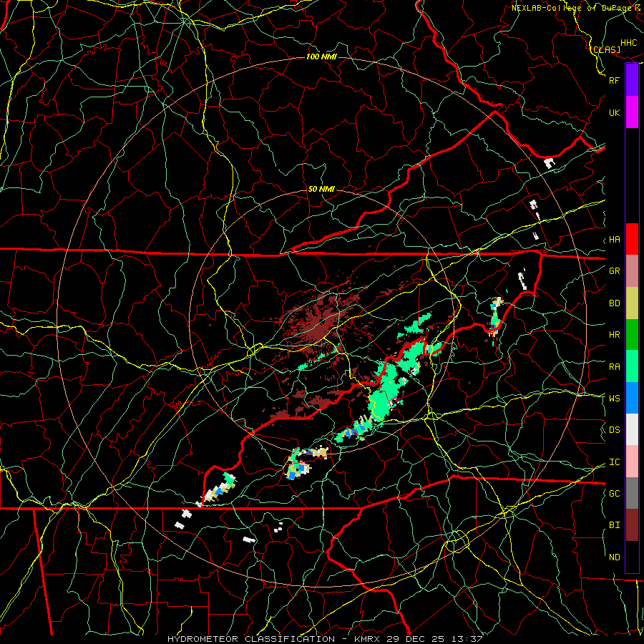Image resolution: width=644 pixels, height=644 pixels.
Task: Click the BD legend label
Action: [x=614, y=303]
